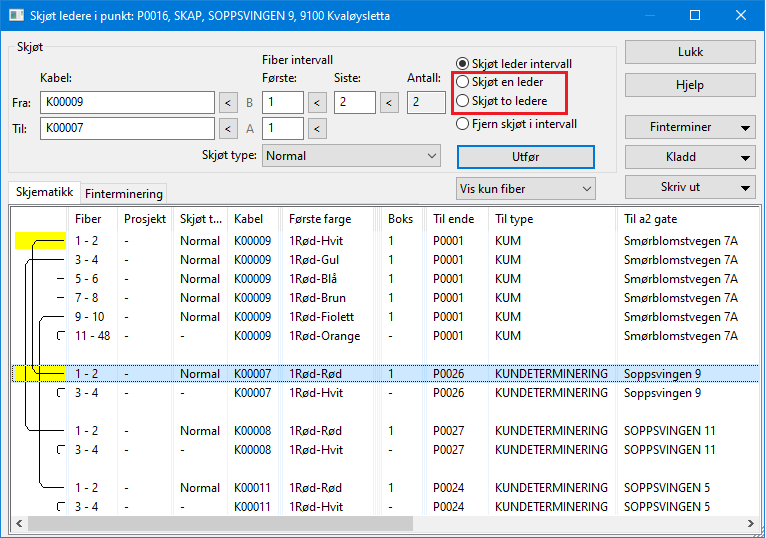Viewport: 766px width, 538px height.
Task: Click the picker arrow next to Til cable K00007
Action: [x=228, y=129]
